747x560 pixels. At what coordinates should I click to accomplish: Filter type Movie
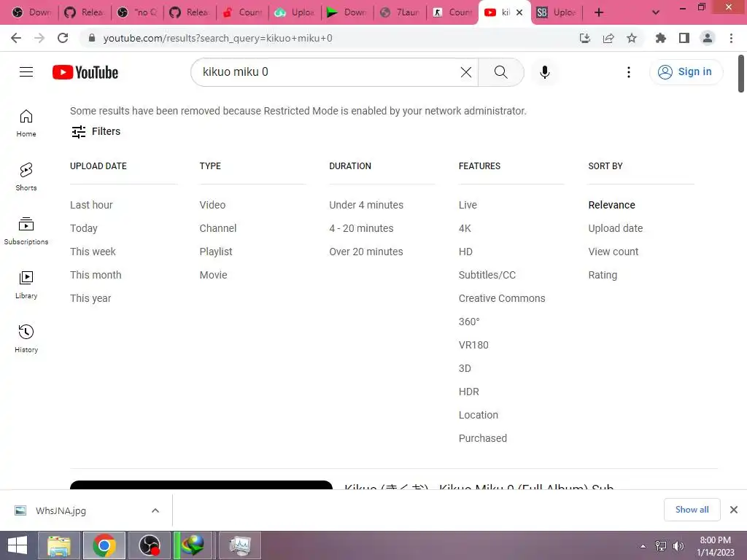pos(214,275)
